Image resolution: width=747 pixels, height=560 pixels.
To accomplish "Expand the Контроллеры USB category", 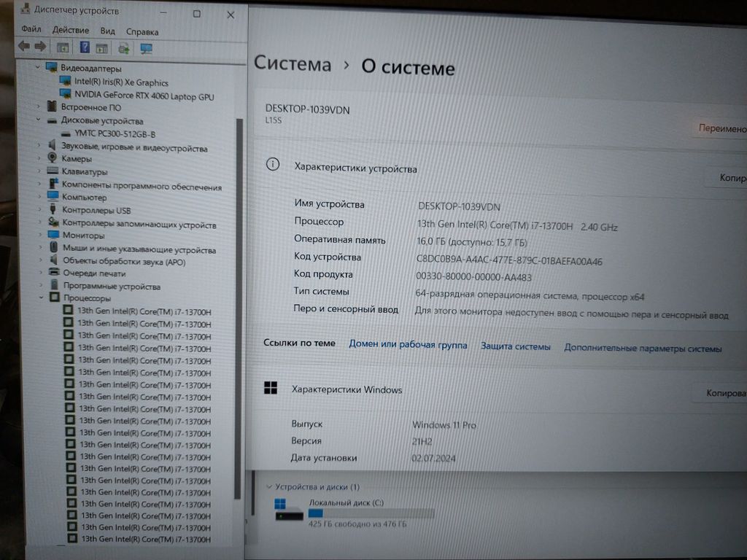I will tap(39, 209).
